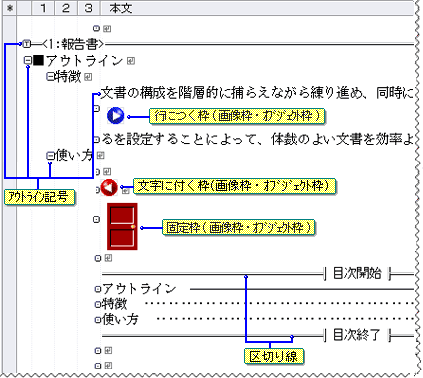Click the return mark on the bottom-most line
Image resolution: width=423 pixels, height=378 pixels.
click(x=108, y=366)
